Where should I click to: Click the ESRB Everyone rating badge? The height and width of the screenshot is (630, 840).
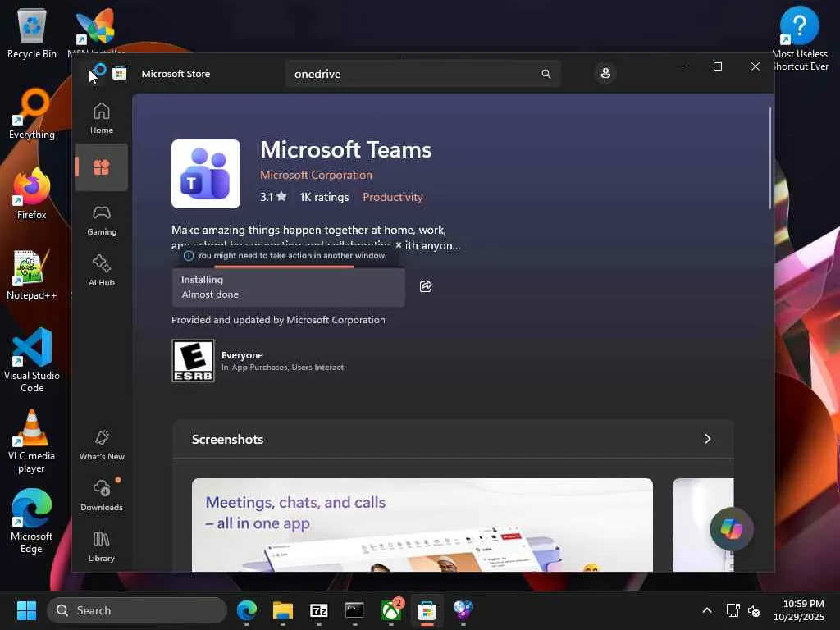[x=193, y=361]
